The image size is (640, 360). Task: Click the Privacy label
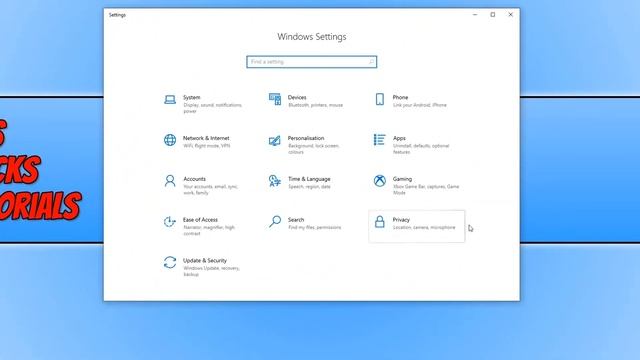pos(401,220)
